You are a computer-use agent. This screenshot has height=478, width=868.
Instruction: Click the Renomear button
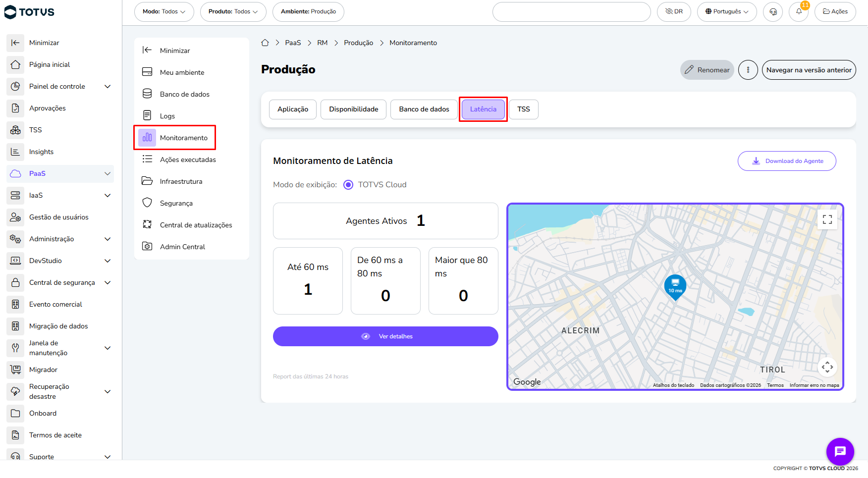[x=707, y=70]
